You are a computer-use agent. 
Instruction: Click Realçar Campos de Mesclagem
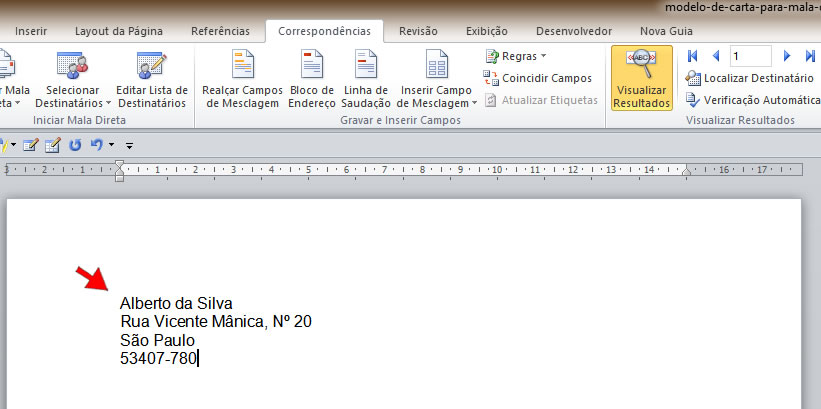[x=242, y=81]
